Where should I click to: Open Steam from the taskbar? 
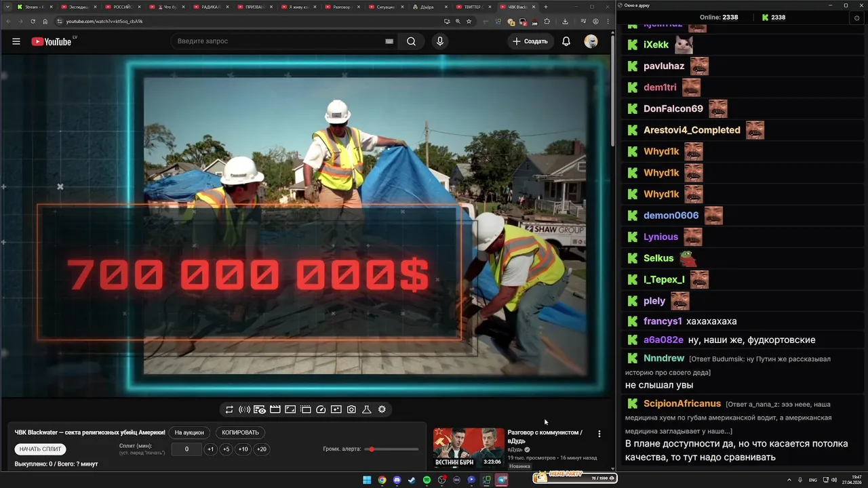click(x=412, y=480)
